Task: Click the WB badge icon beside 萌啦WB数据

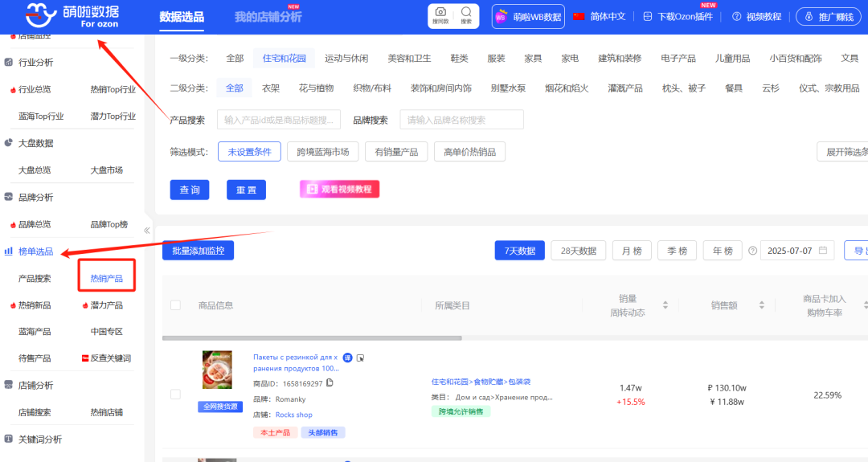Action: click(501, 17)
